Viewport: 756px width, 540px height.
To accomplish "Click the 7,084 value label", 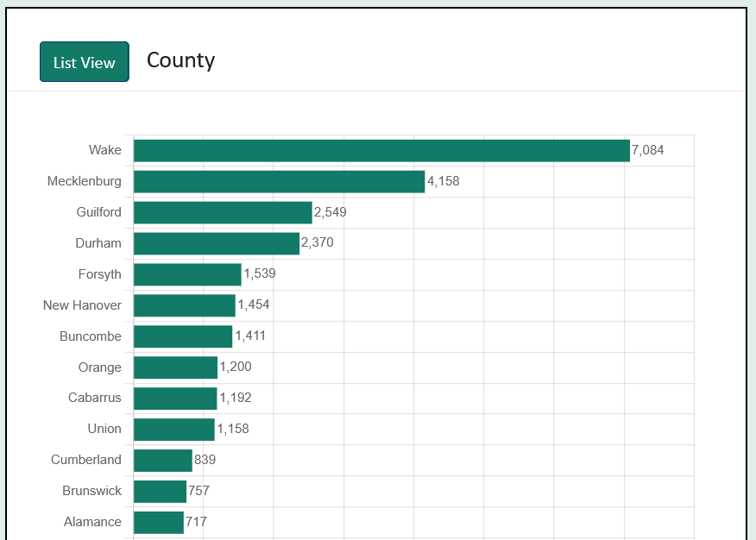I will tap(647, 150).
